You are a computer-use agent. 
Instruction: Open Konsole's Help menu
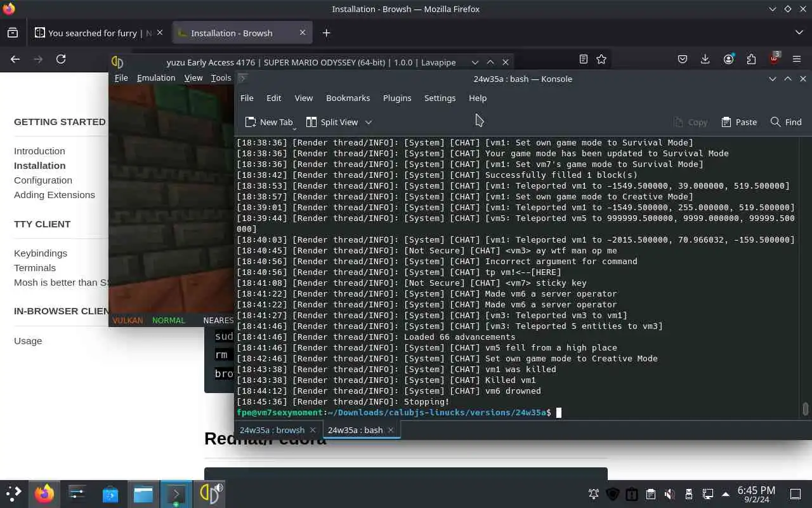pyautogui.click(x=478, y=98)
